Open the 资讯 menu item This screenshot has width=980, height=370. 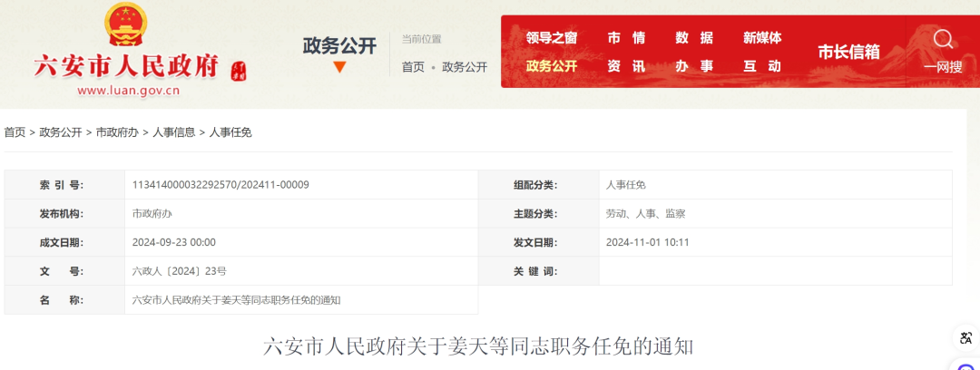[626, 65]
